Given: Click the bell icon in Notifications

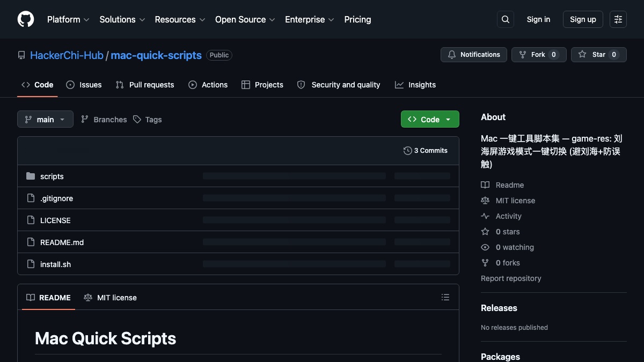Looking at the screenshot, I should click(x=452, y=55).
